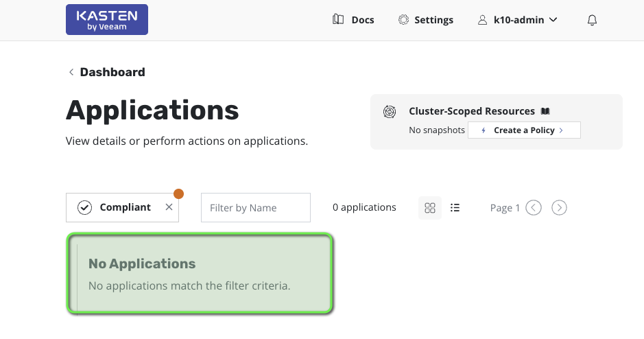This screenshot has width=644, height=339.
Task: Click the lightning bolt icon in Create a Policy
Action: [x=484, y=130]
